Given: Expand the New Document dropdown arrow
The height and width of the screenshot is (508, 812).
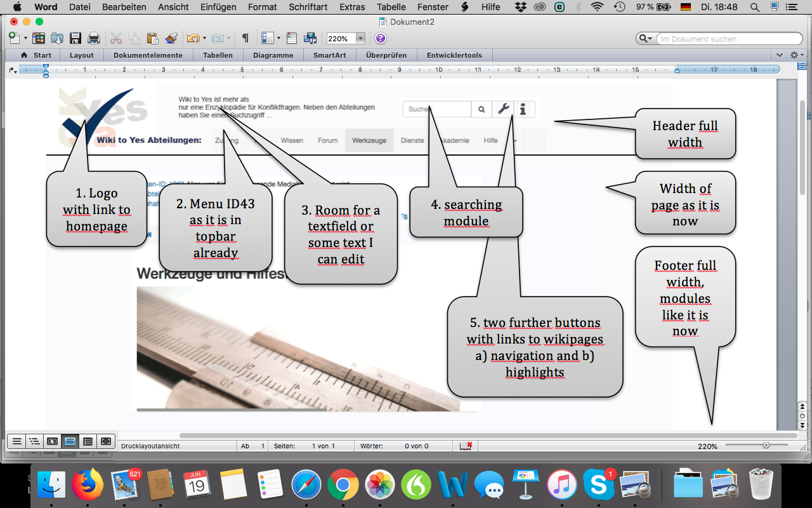Looking at the screenshot, I should click(x=25, y=39).
